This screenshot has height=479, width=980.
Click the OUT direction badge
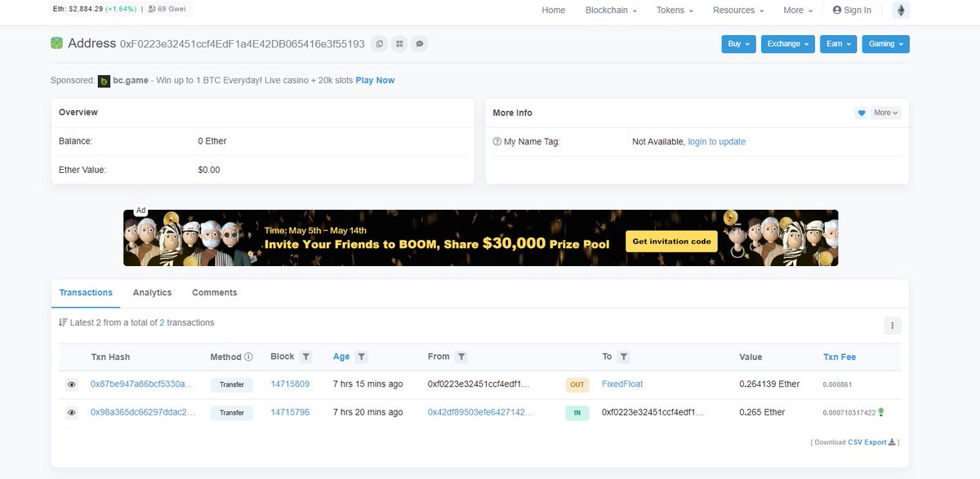point(577,384)
